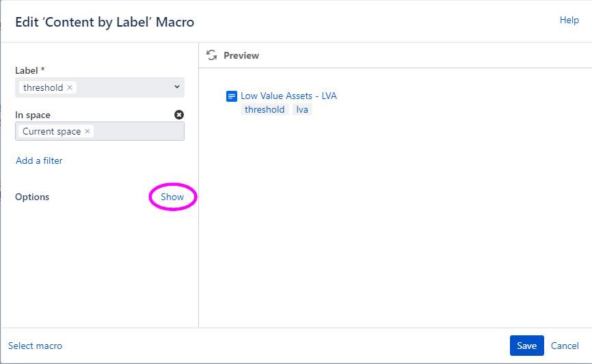Click the Options label text
592x364 pixels.
pos(32,197)
